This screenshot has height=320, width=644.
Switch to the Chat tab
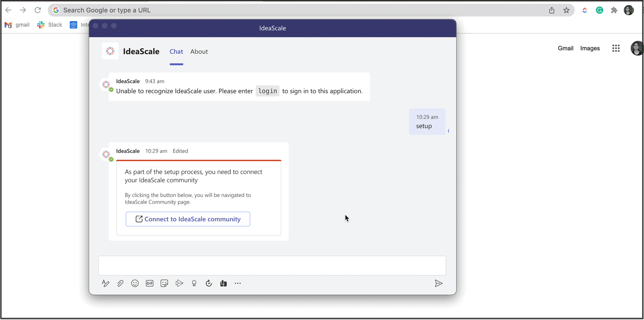(176, 51)
